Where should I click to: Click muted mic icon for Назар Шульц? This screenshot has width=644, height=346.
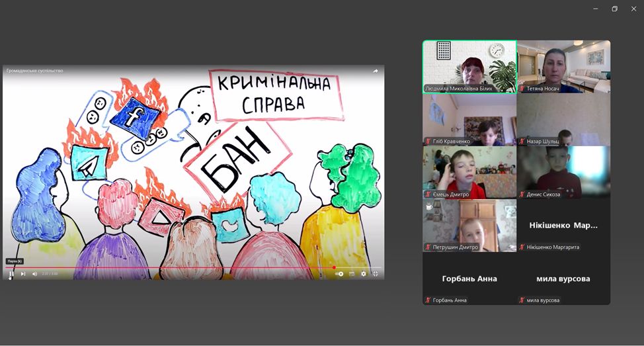click(522, 142)
